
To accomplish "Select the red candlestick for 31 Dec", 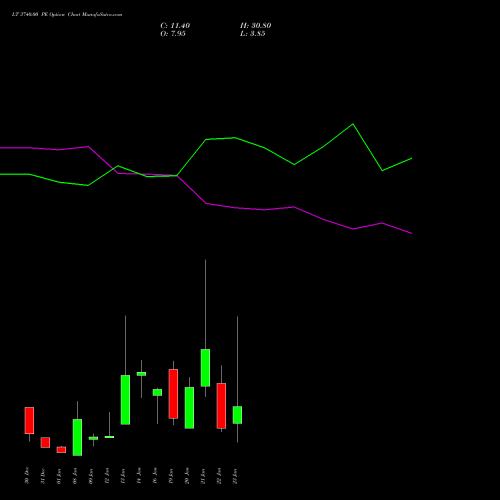I will 45,442.
